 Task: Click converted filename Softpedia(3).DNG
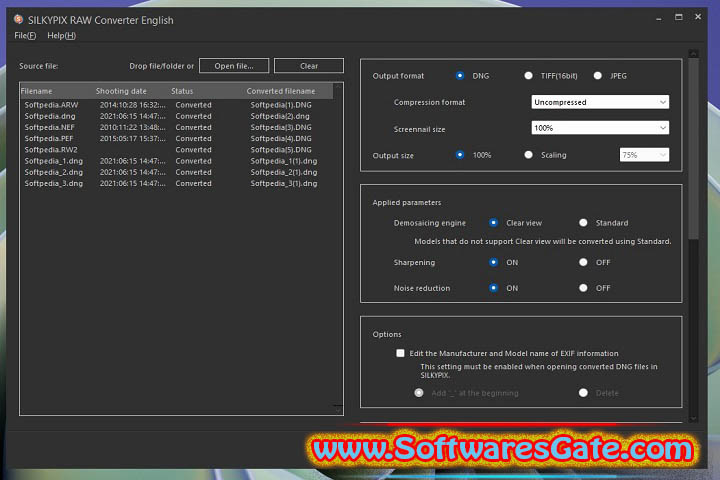coord(281,127)
